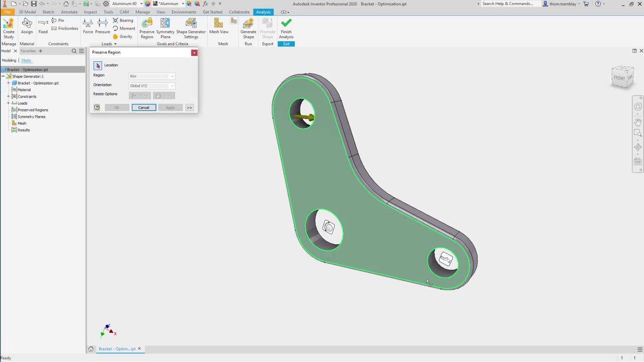The width and height of the screenshot is (644, 362).
Task: Click the shopping cart icon in title bar
Action: point(586,4)
